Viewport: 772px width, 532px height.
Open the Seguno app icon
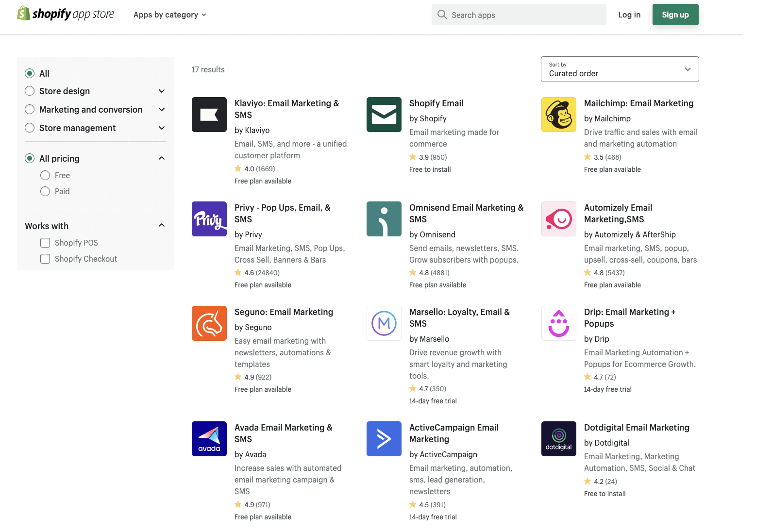[x=209, y=323]
